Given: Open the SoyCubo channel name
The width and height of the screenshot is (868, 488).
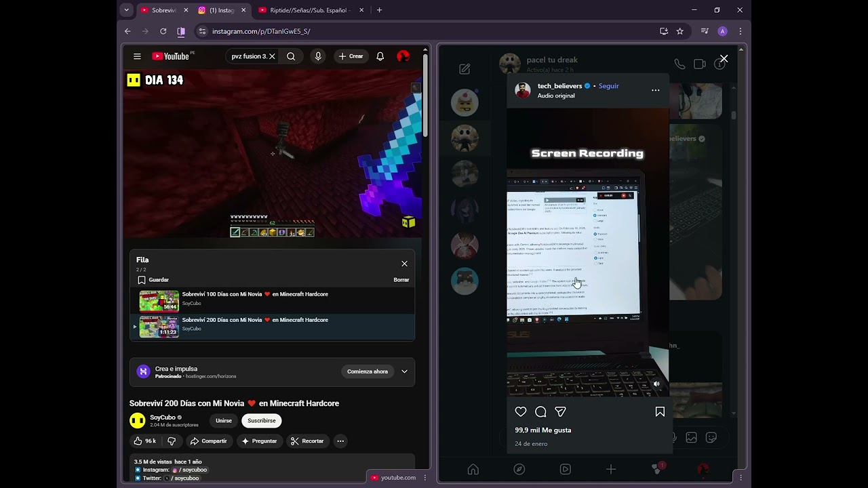Looking at the screenshot, I should click(163, 418).
